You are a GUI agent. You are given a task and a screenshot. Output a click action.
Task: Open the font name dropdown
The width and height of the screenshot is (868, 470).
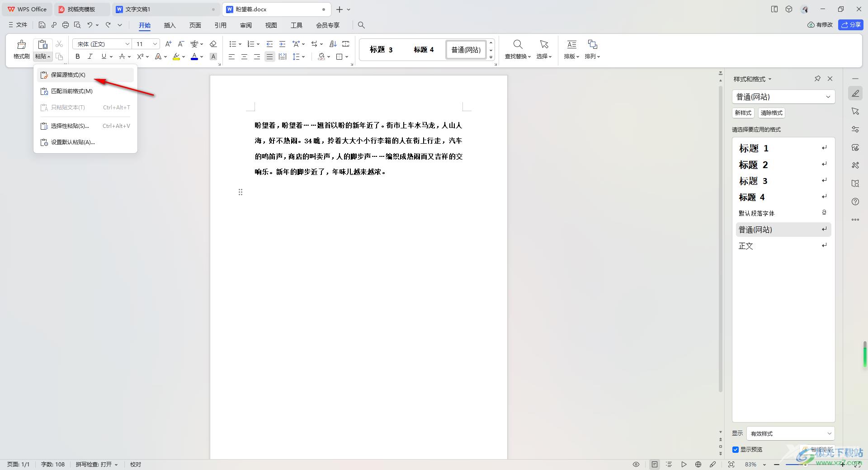(127, 44)
